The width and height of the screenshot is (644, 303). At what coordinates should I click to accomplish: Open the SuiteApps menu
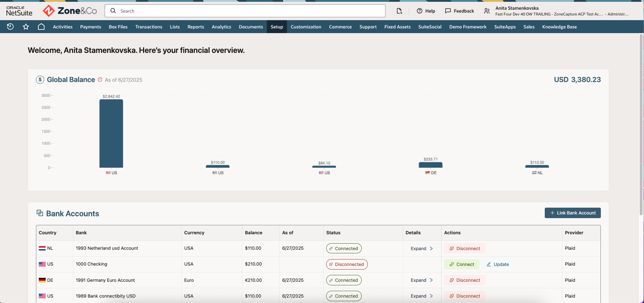[505, 27]
